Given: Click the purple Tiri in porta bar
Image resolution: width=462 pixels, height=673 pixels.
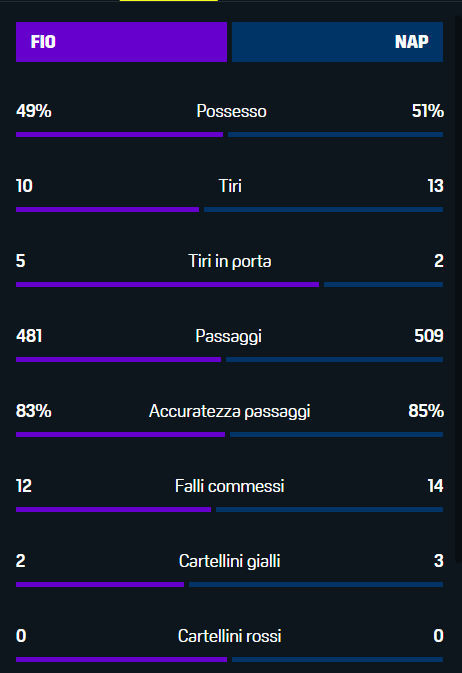Looking at the screenshot, I should tap(167, 285).
